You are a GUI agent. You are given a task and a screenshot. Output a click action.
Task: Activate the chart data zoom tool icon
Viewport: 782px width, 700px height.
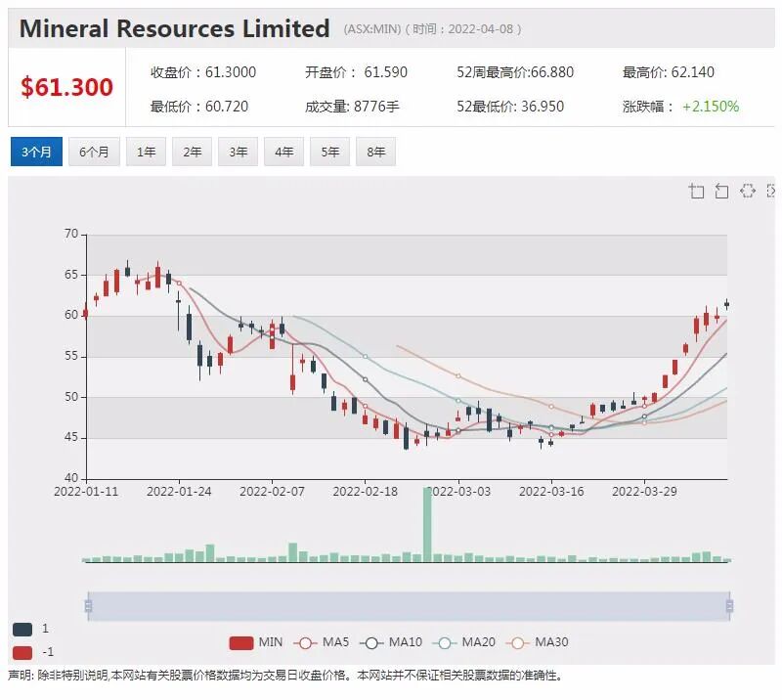tap(696, 191)
